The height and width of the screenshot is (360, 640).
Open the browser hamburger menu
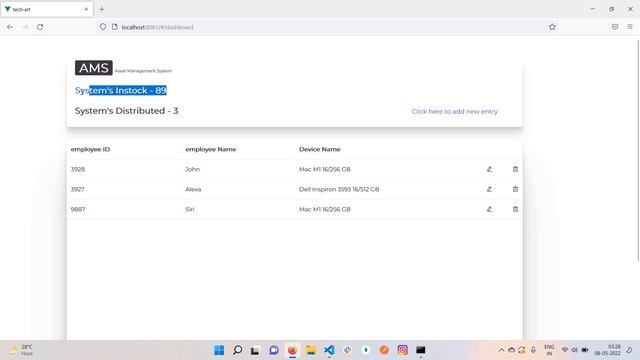click(x=630, y=27)
